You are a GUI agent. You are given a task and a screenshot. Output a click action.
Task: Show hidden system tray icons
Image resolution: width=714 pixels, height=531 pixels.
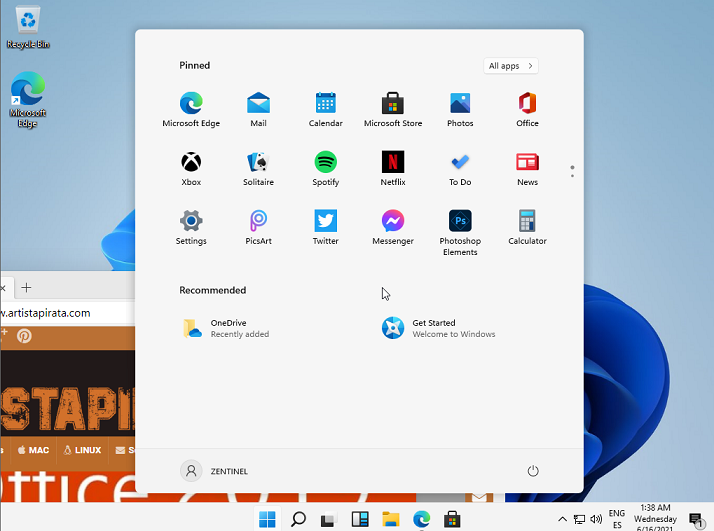coord(562,519)
